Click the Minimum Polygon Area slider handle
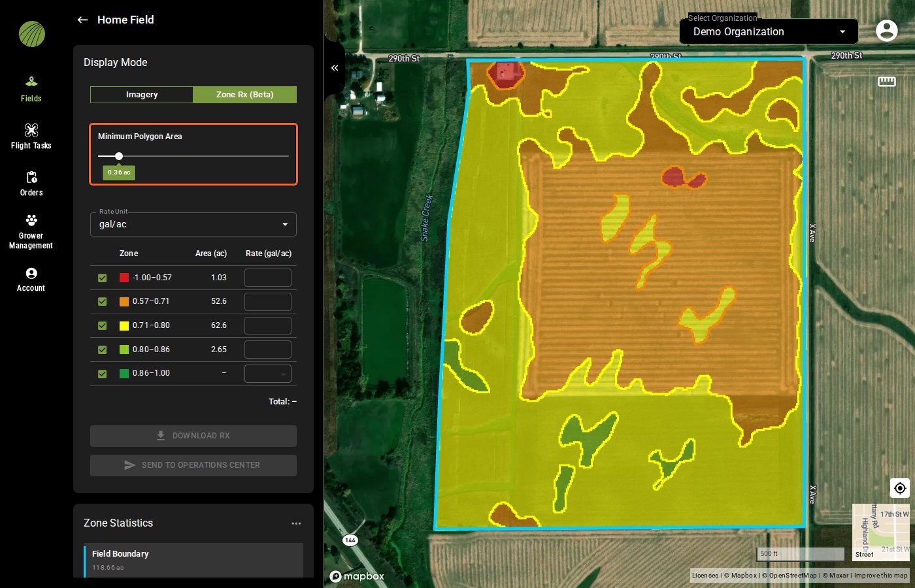Image resolution: width=915 pixels, height=588 pixels. click(x=119, y=156)
